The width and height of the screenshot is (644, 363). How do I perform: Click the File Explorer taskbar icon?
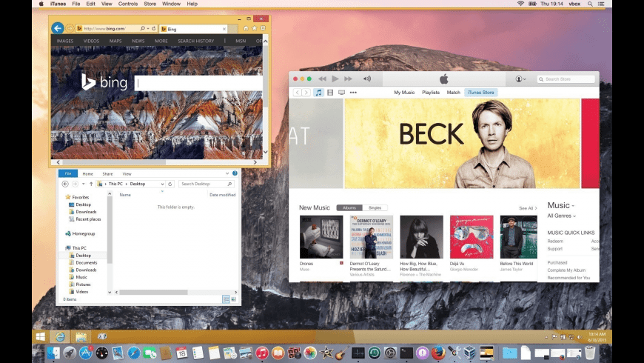point(81,337)
